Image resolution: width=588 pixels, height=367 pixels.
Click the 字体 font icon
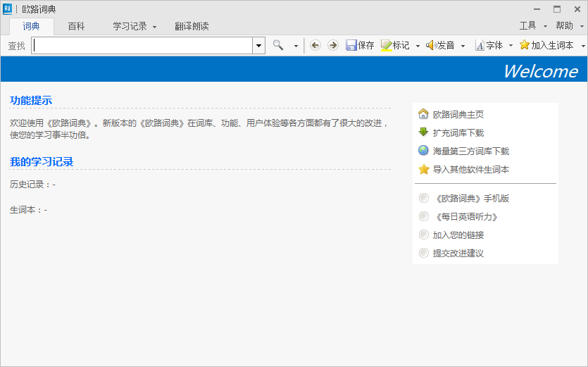(480, 45)
